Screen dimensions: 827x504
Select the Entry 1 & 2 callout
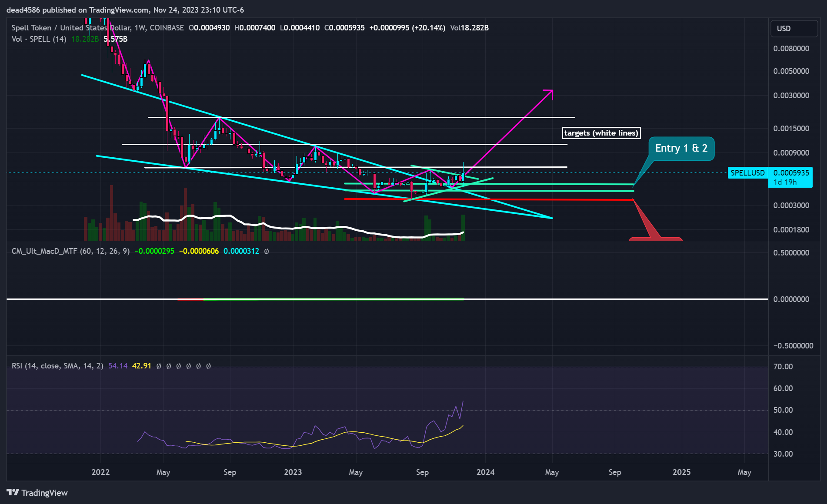(x=681, y=149)
